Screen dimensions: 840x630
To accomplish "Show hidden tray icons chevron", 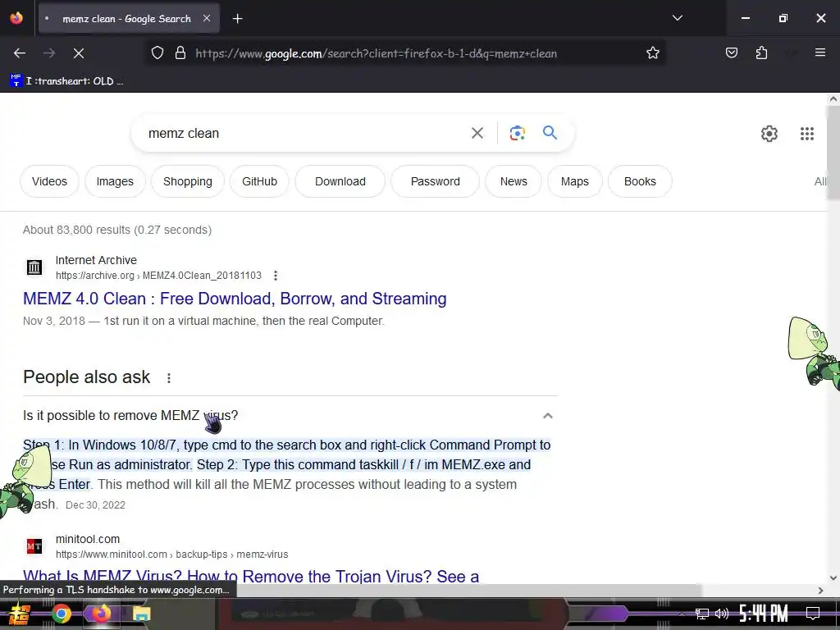I will pyautogui.click(x=682, y=614).
